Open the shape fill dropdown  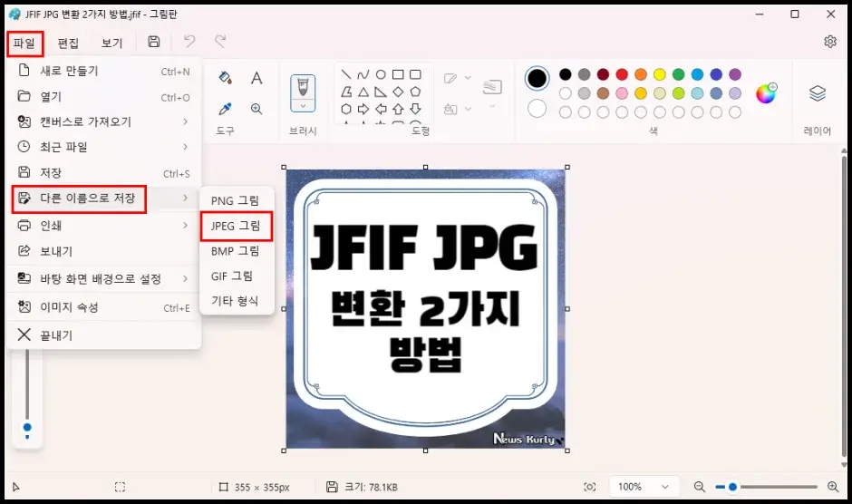coord(457,110)
